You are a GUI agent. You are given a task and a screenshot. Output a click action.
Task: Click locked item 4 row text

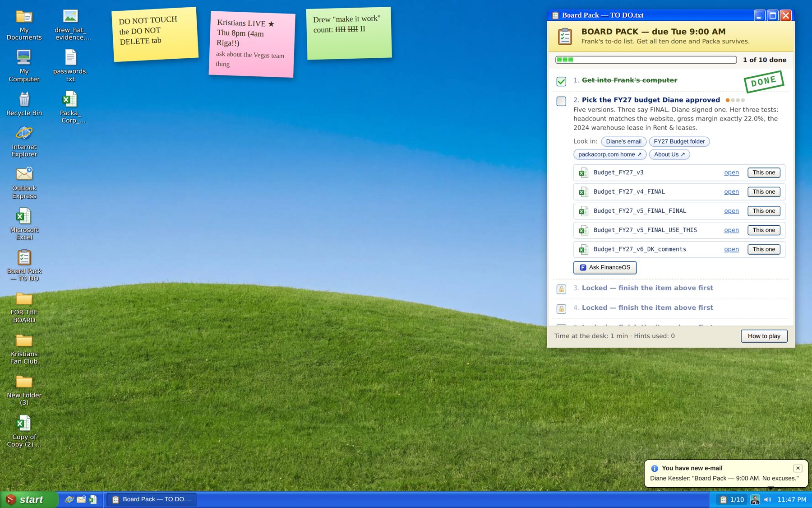(x=647, y=308)
